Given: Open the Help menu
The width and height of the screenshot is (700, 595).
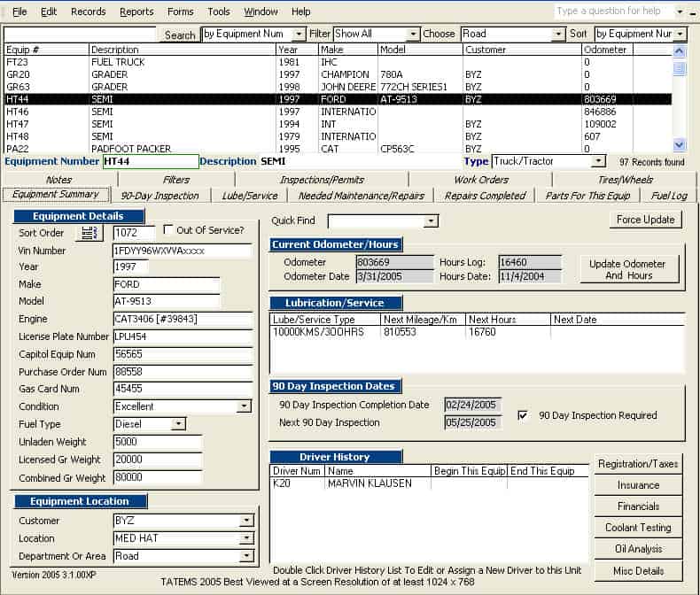Looking at the screenshot, I should coord(301,12).
